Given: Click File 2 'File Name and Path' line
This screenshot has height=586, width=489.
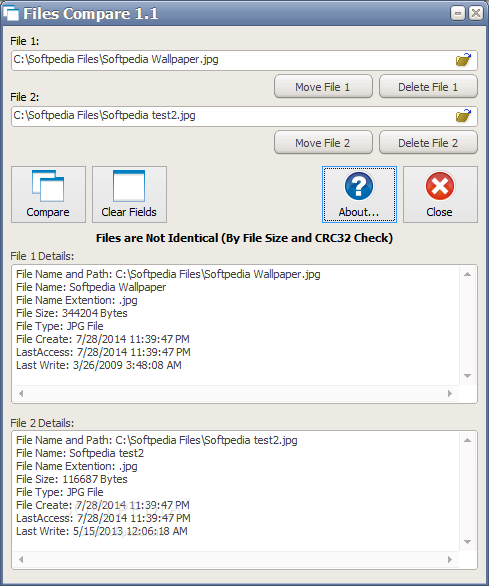Looking at the screenshot, I should pyautogui.click(x=157, y=440).
